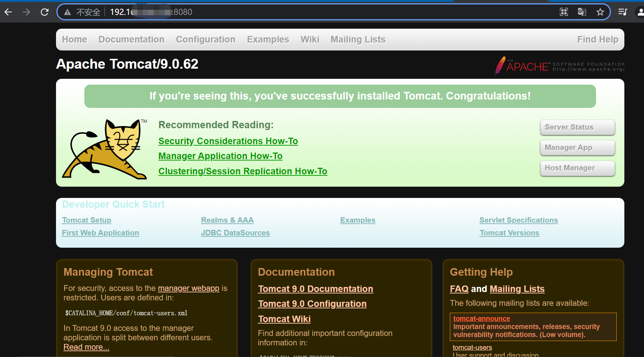
Task: Click the QR code/apps icon in address bar
Action: click(564, 12)
